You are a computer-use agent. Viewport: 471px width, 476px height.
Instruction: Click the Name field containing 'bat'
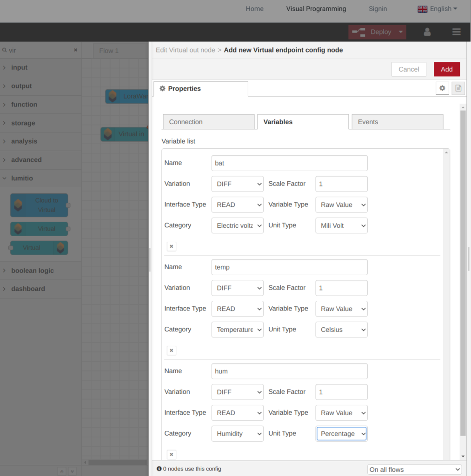(289, 163)
